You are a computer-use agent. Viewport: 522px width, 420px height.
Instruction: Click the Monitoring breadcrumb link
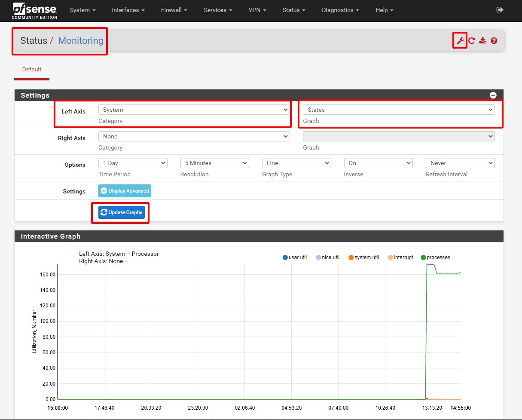click(x=81, y=40)
